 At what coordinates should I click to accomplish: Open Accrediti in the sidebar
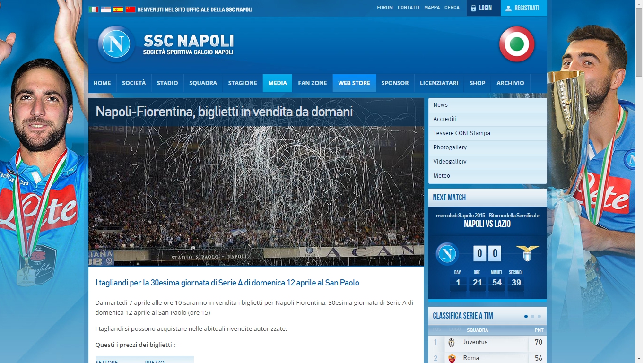[487, 119]
